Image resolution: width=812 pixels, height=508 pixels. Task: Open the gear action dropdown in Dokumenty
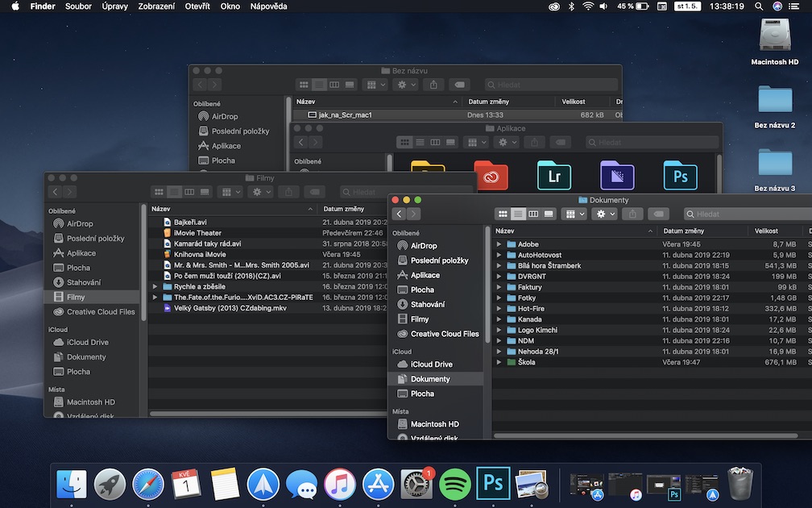[604, 214]
